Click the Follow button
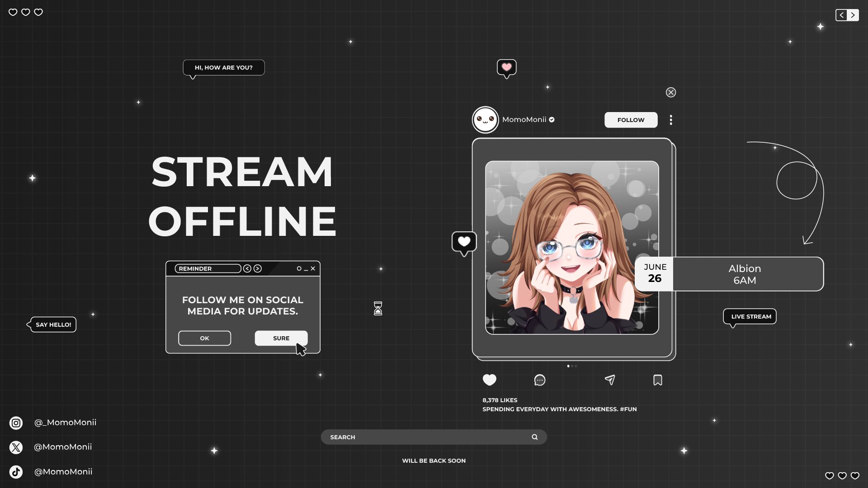The image size is (868, 488). pos(631,120)
